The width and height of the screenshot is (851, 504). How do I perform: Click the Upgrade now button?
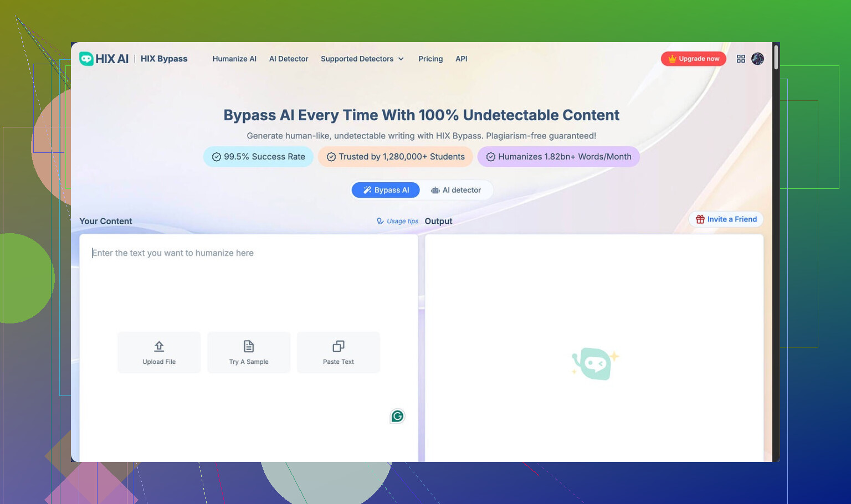693,59
